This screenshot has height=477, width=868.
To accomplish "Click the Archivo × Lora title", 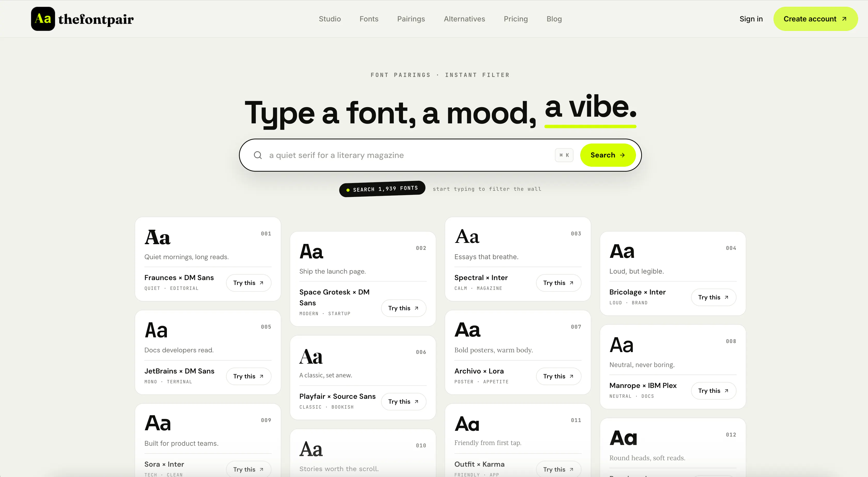I will (479, 371).
